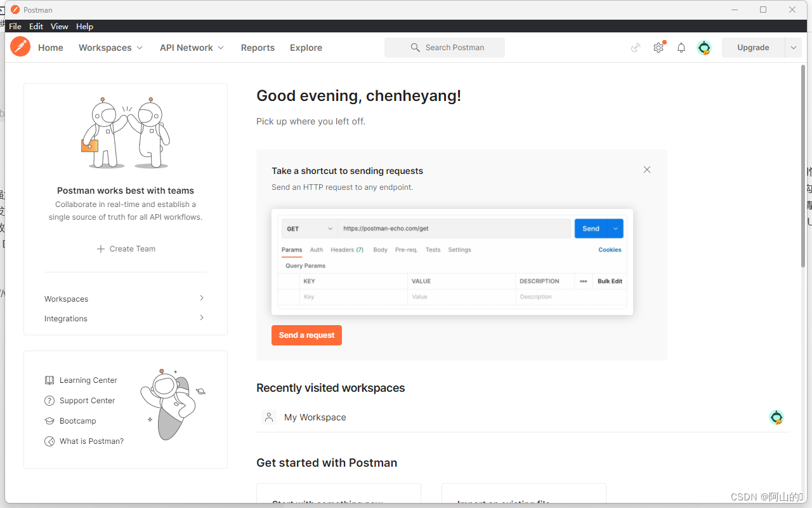Open the Help menu

84,26
